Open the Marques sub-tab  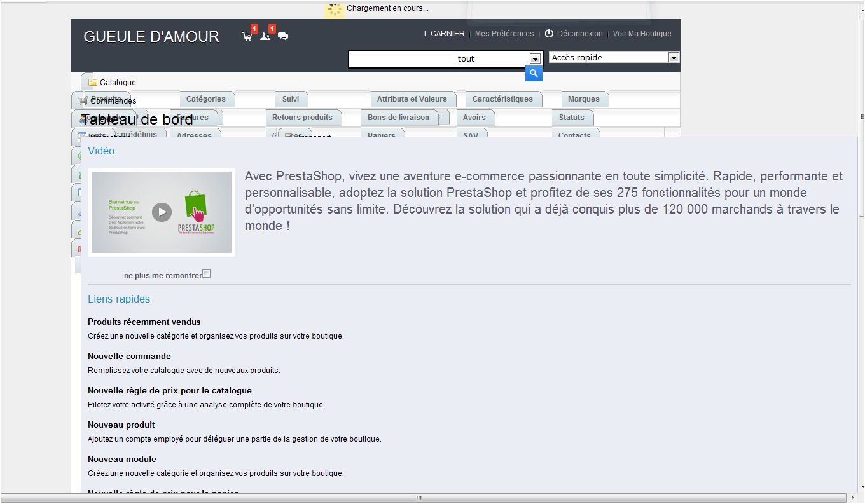[x=584, y=99]
